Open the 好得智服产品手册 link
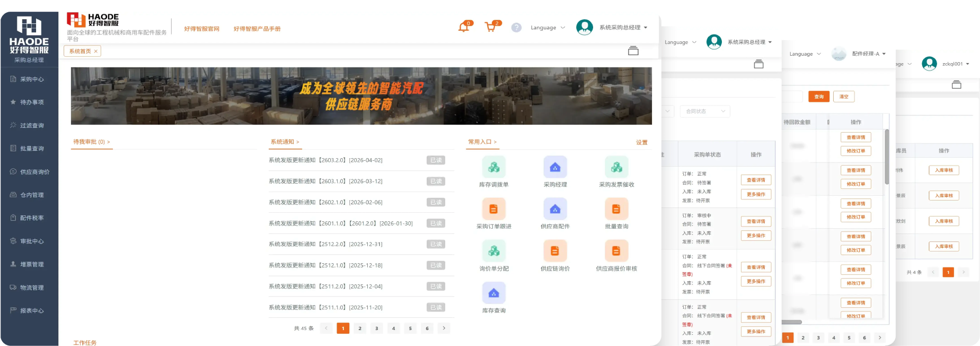 point(257,29)
